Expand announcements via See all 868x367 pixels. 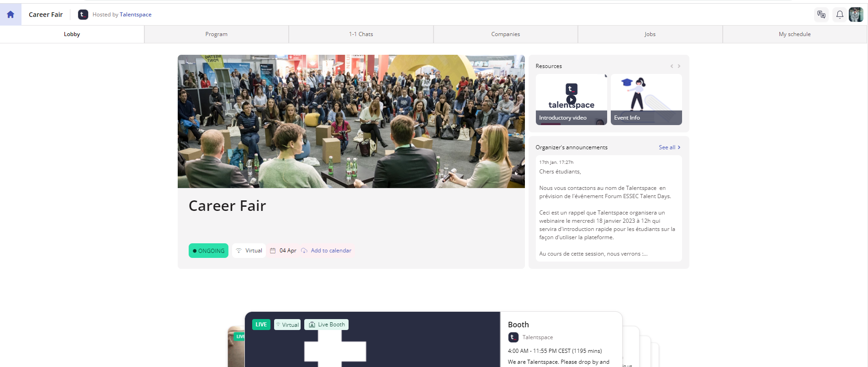point(669,147)
